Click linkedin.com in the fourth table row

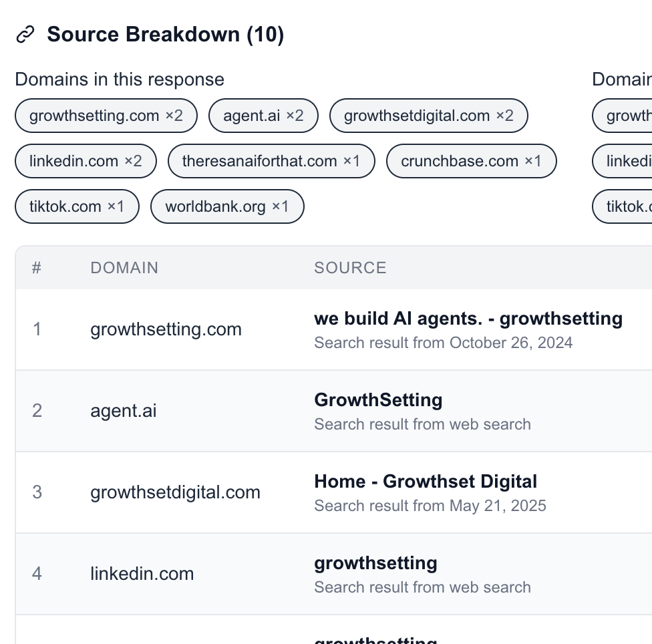tap(142, 574)
